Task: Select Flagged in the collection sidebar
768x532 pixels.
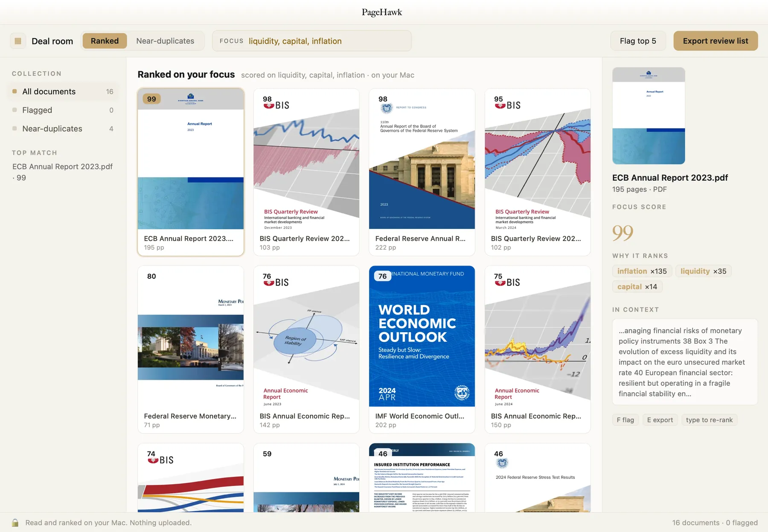Action: (x=63, y=110)
